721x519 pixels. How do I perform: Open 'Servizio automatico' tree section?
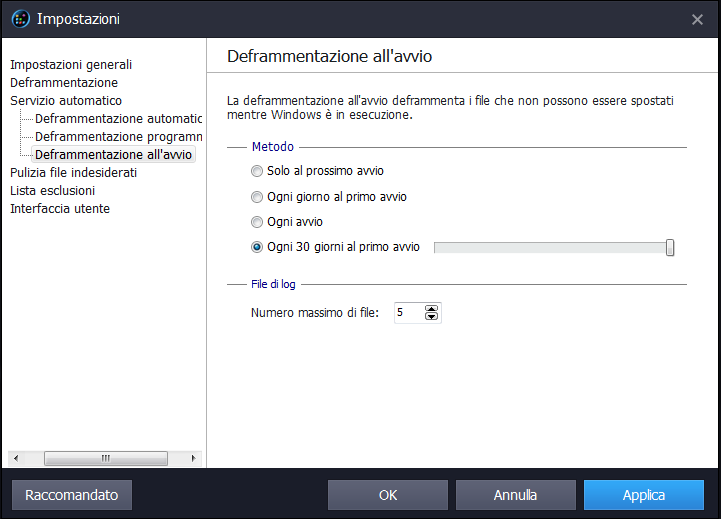click(66, 101)
